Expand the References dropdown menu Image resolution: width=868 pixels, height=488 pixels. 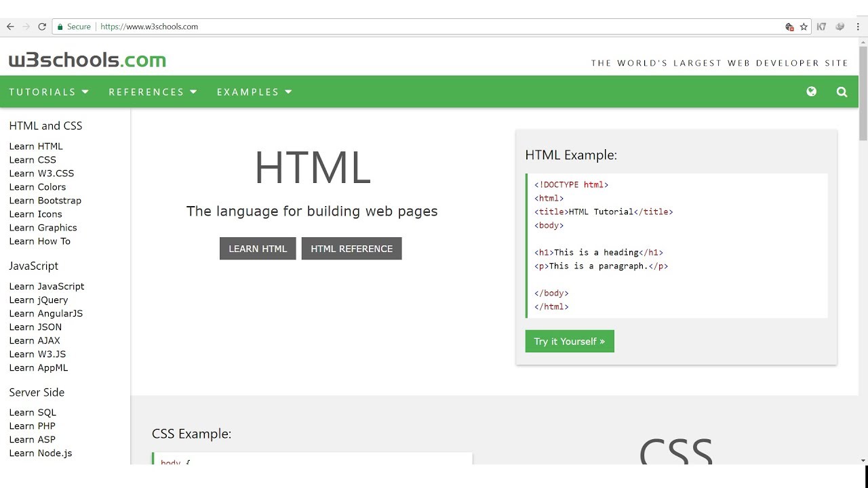coord(153,92)
